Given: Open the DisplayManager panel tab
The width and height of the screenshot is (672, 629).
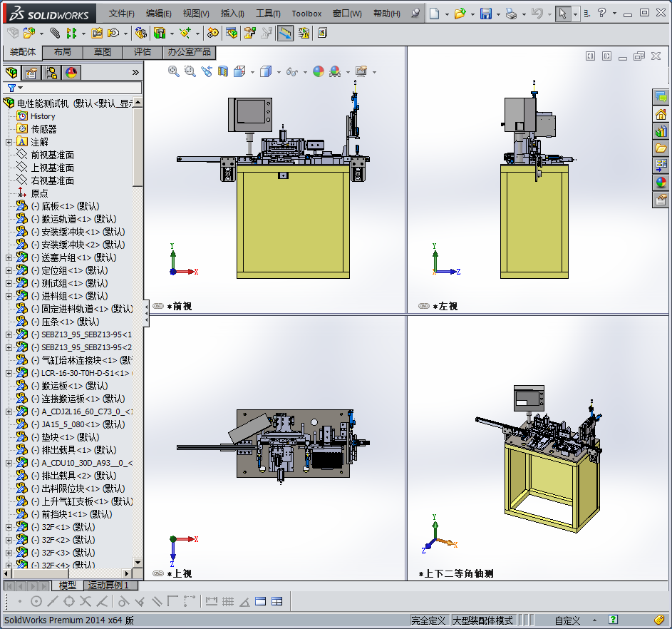Looking at the screenshot, I should pyautogui.click(x=71, y=73).
